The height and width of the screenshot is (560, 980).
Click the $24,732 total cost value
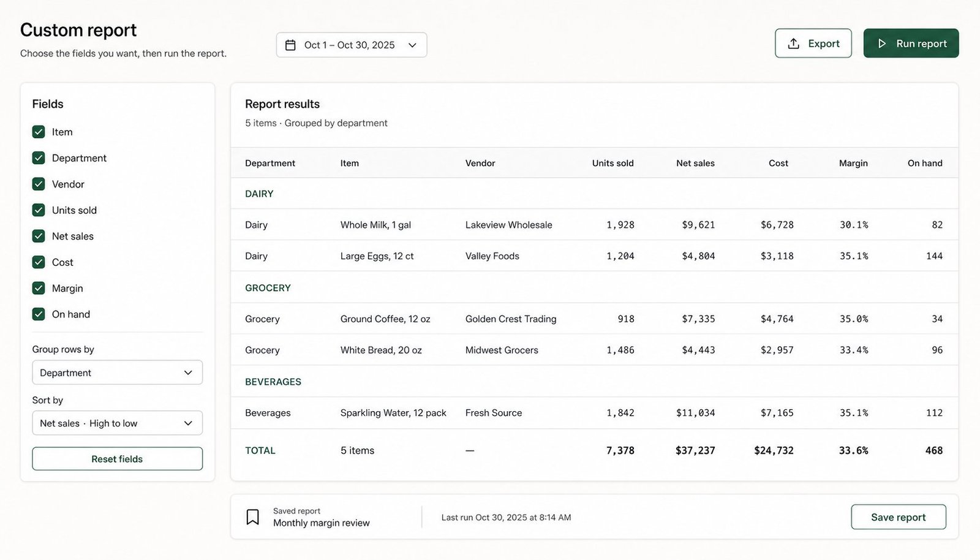click(774, 450)
